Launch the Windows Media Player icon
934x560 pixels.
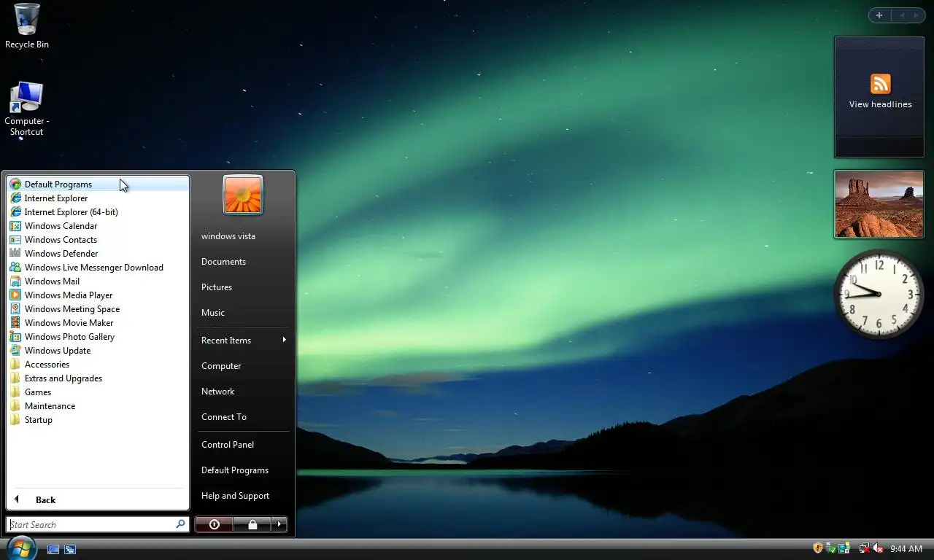click(x=15, y=295)
